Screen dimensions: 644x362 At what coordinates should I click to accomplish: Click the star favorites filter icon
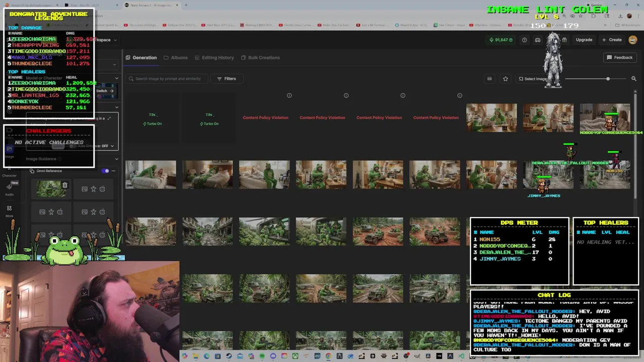coord(506,78)
